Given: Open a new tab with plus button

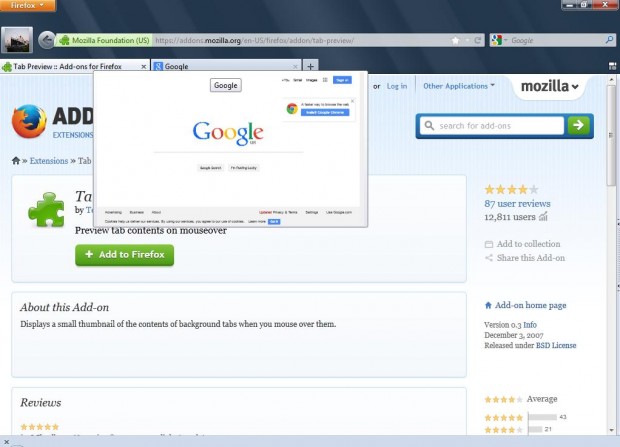Looking at the screenshot, I should pos(310,66).
